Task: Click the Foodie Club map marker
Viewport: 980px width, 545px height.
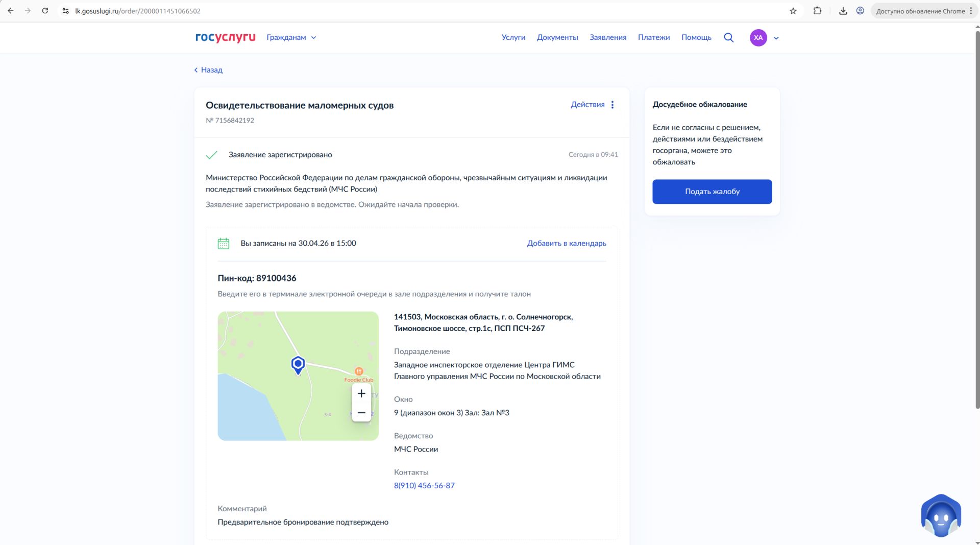Action: (359, 372)
